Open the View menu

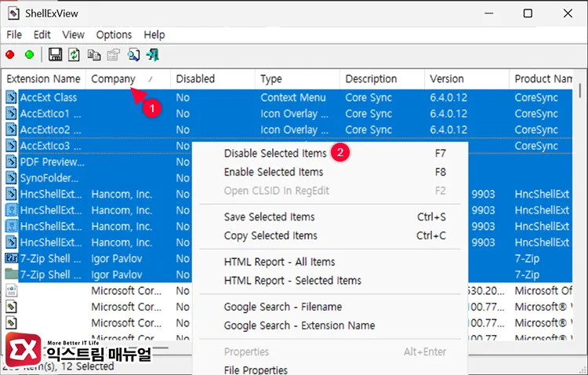pyautogui.click(x=73, y=35)
